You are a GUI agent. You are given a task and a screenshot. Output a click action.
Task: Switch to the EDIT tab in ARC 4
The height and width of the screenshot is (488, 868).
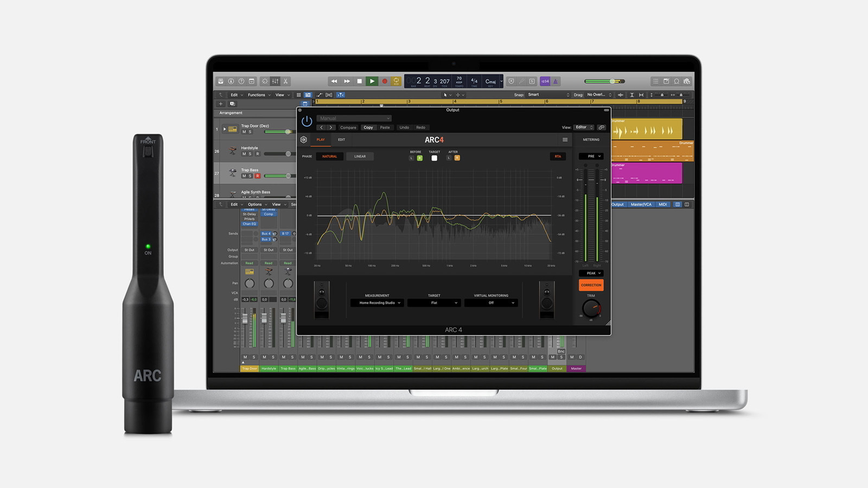(341, 140)
